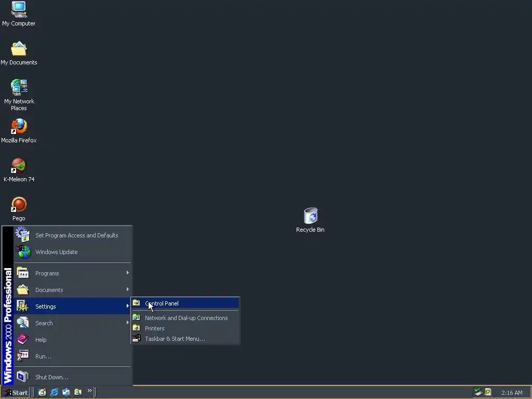Screen dimensions: 532x399
Task: Select My Network Places on the desktop
Action: 19,95
